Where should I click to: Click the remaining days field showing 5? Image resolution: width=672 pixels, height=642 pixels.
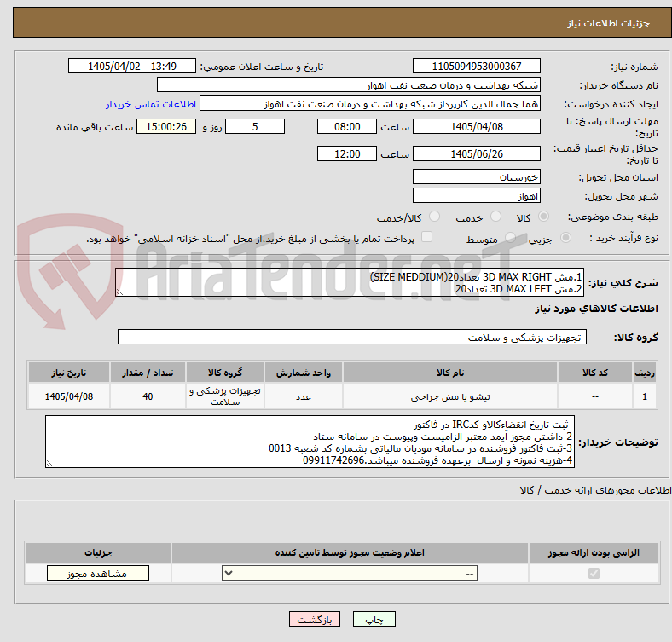(x=255, y=126)
